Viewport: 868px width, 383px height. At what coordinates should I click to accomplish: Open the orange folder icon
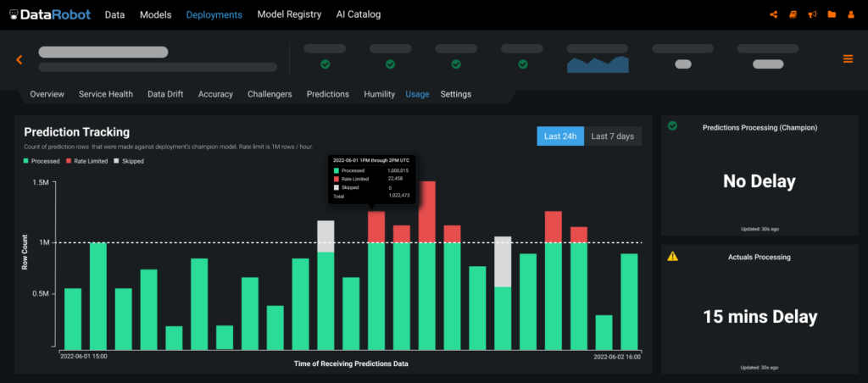832,14
